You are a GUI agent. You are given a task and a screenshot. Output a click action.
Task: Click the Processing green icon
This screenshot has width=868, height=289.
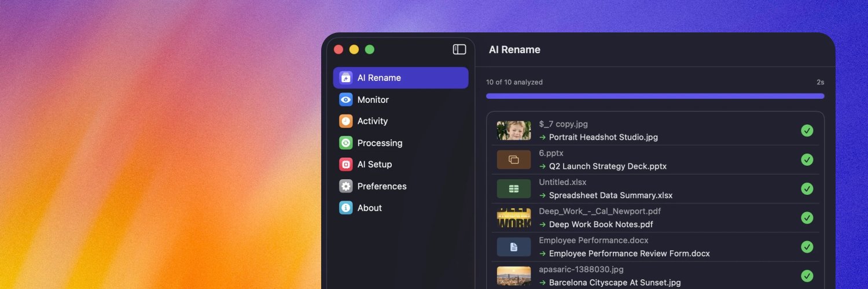pos(346,143)
